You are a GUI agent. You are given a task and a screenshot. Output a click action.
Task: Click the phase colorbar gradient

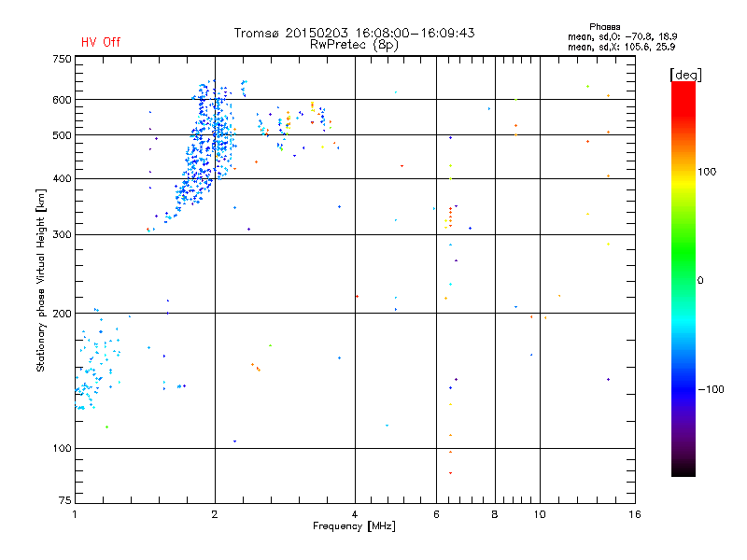684,279
